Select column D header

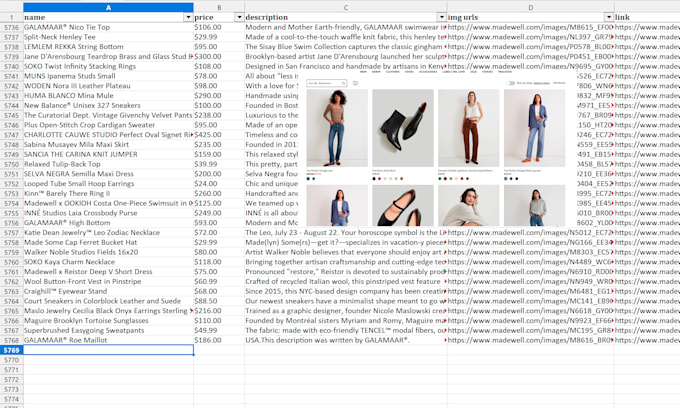530,7
